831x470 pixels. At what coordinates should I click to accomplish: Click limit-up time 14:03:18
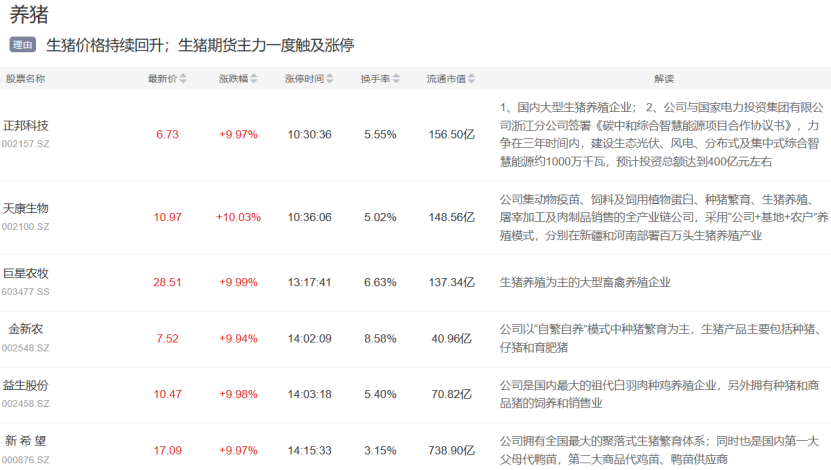pyautogui.click(x=310, y=394)
